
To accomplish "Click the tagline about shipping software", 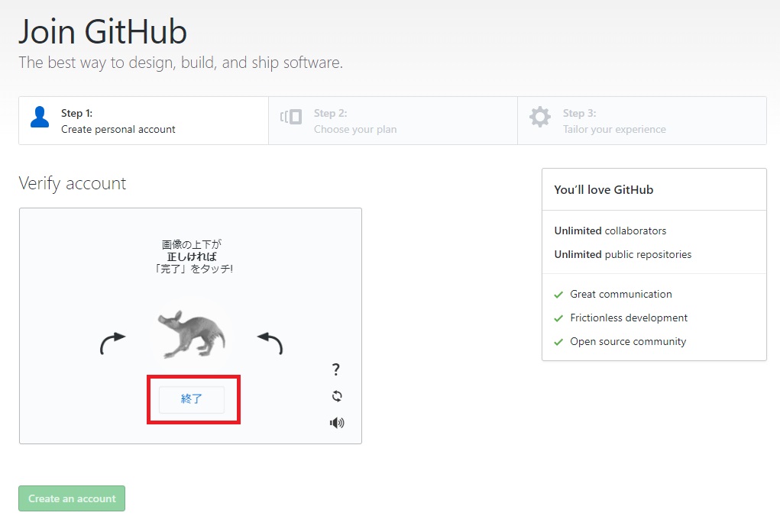I will pyautogui.click(x=180, y=63).
